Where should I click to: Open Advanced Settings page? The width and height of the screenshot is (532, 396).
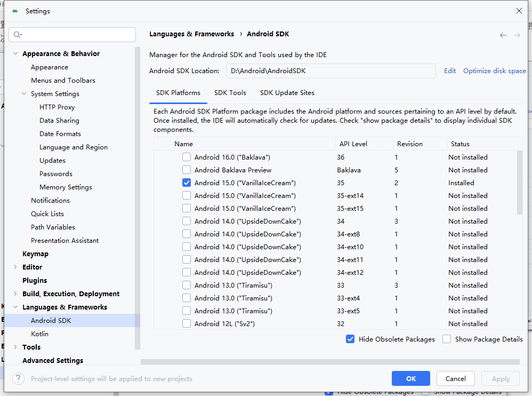[53, 360]
